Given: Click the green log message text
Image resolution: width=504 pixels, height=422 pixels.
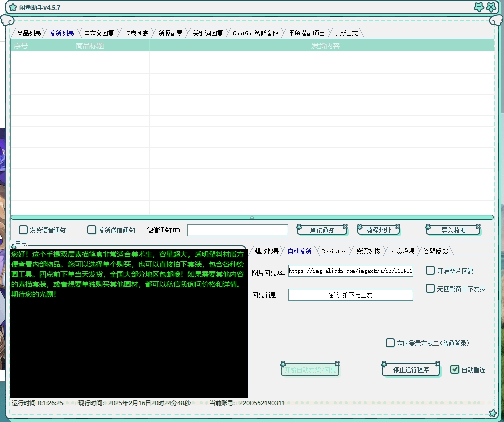Looking at the screenshot, I should [128, 274].
